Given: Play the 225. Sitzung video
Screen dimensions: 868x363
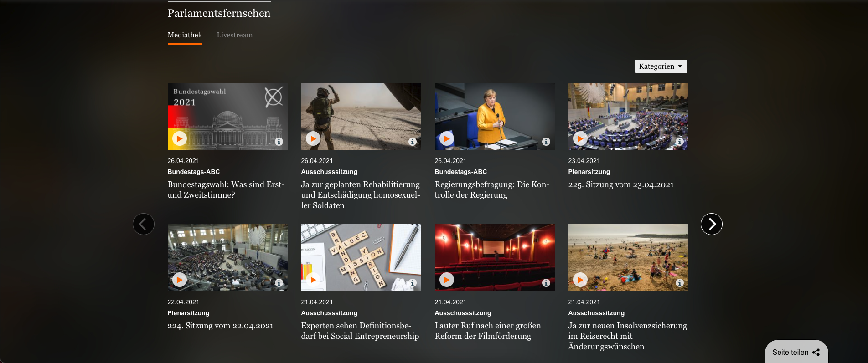Looking at the screenshot, I should coord(580,138).
